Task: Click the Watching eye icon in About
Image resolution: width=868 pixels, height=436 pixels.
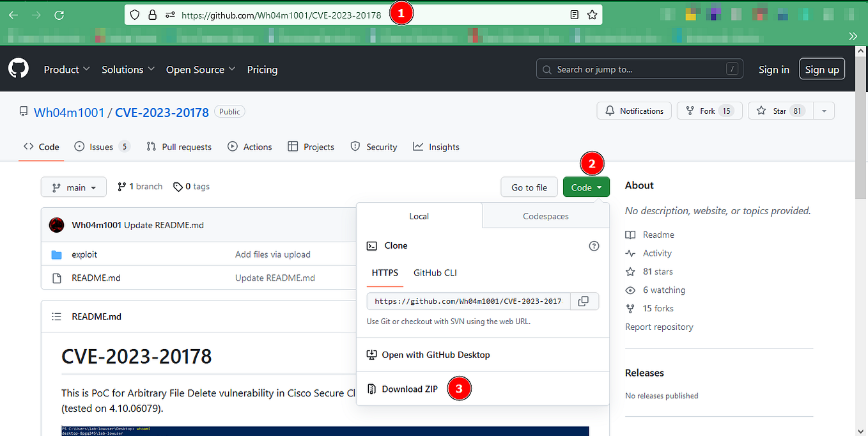Action: [x=630, y=290]
